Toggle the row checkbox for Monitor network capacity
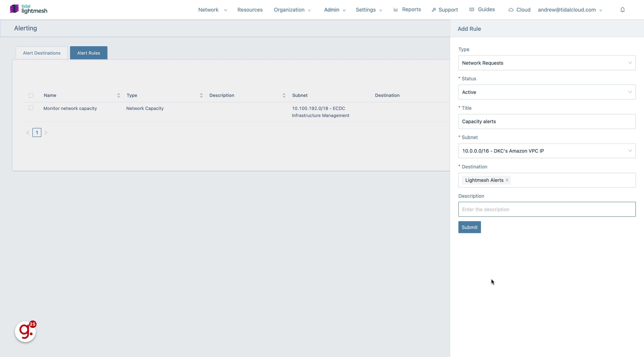The image size is (644, 357). (x=31, y=108)
